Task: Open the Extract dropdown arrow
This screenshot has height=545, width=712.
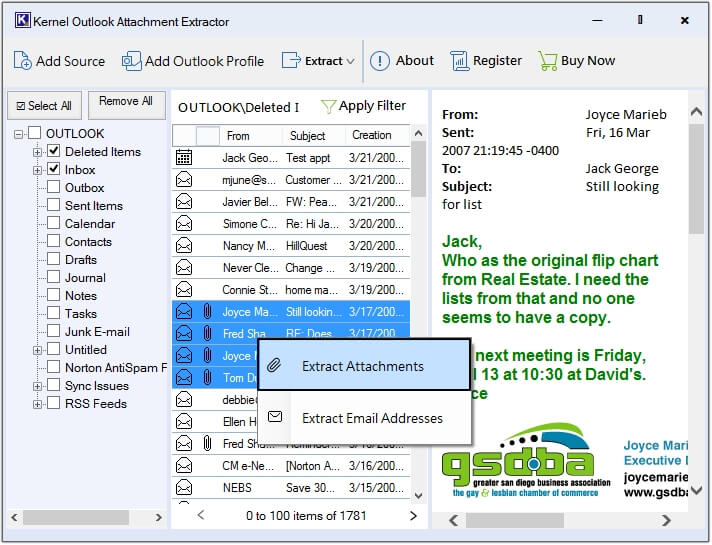Action: click(x=350, y=61)
